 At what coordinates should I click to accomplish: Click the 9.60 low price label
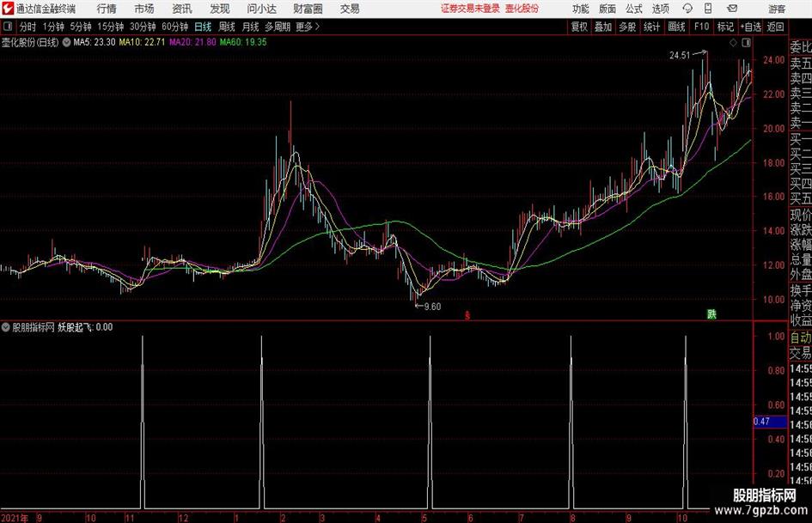pyautogui.click(x=432, y=307)
